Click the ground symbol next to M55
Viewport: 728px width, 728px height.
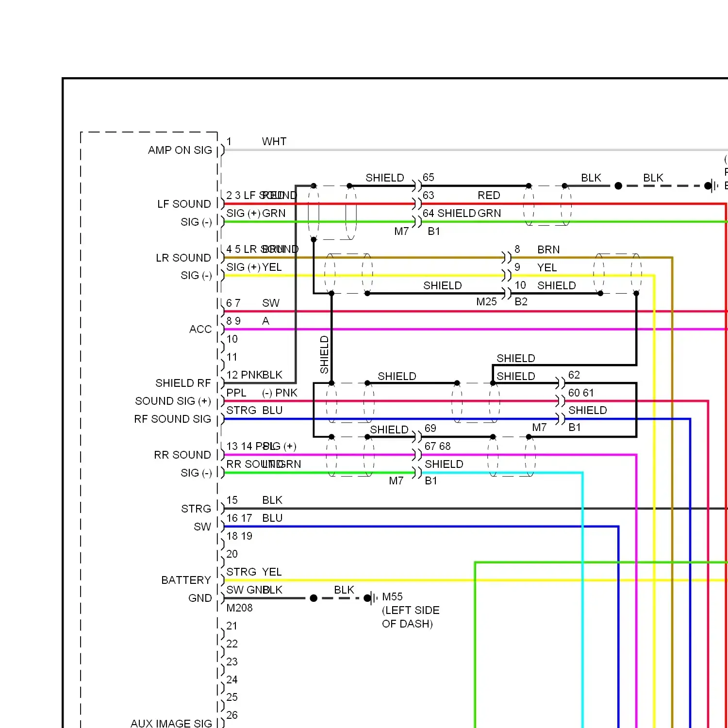click(372, 598)
